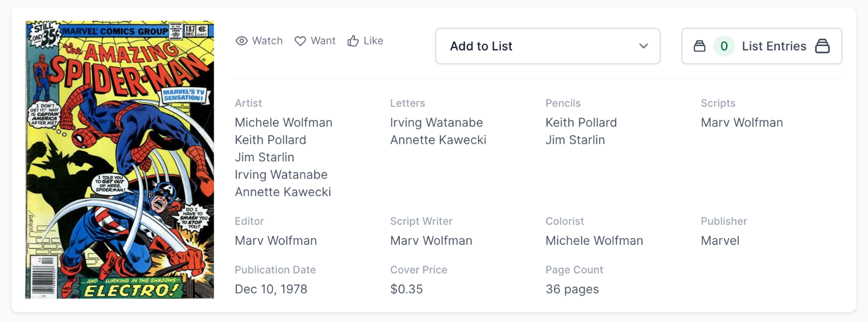
Task: Open the Add to List dropdown
Action: (547, 46)
